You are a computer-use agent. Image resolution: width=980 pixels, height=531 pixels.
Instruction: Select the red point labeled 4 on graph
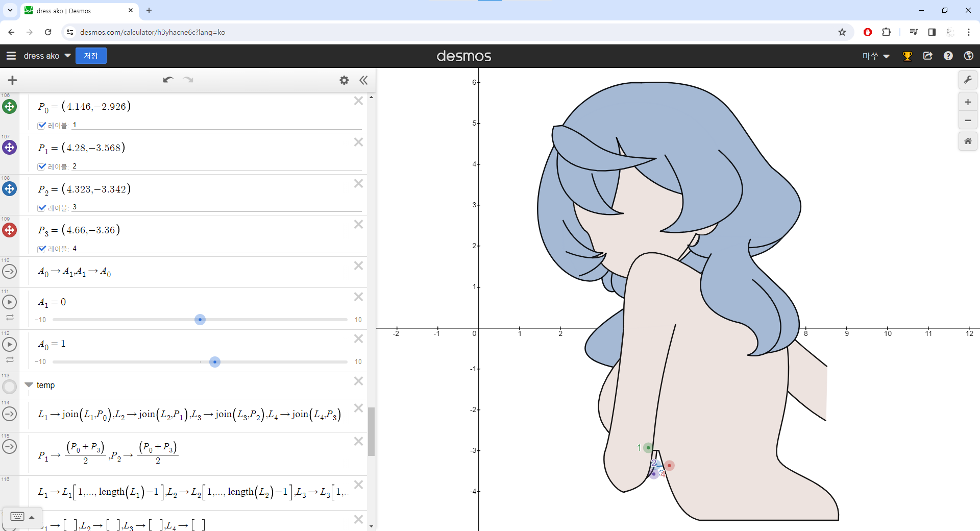669,466
